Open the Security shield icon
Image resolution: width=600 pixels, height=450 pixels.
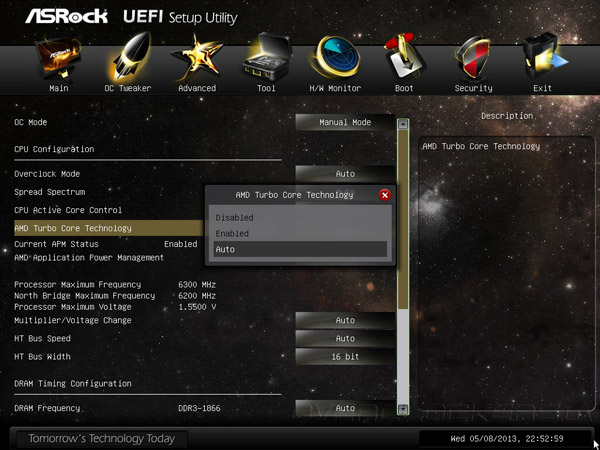(x=473, y=57)
